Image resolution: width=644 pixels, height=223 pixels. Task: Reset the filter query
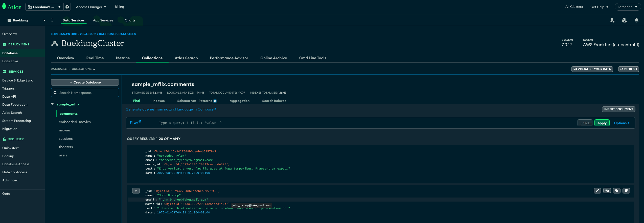tap(585, 123)
